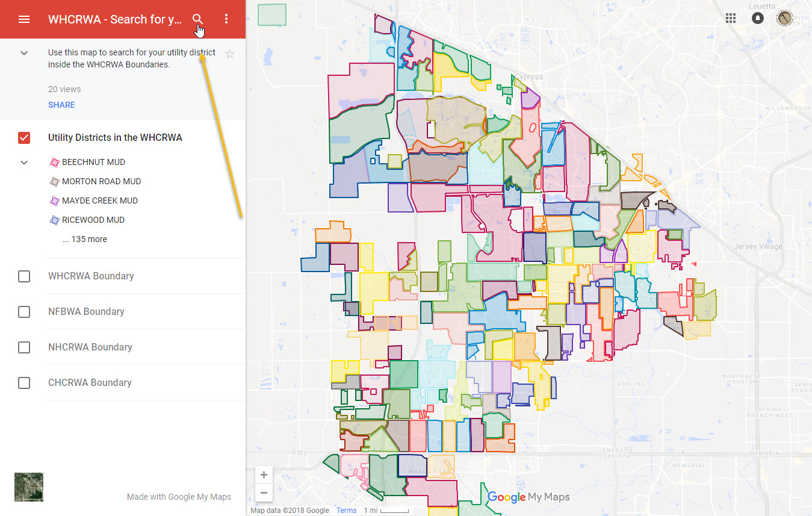Select MORTON ROAD MUD in the list
The width and height of the screenshot is (812, 516).
pyautogui.click(x=101, y=181)
